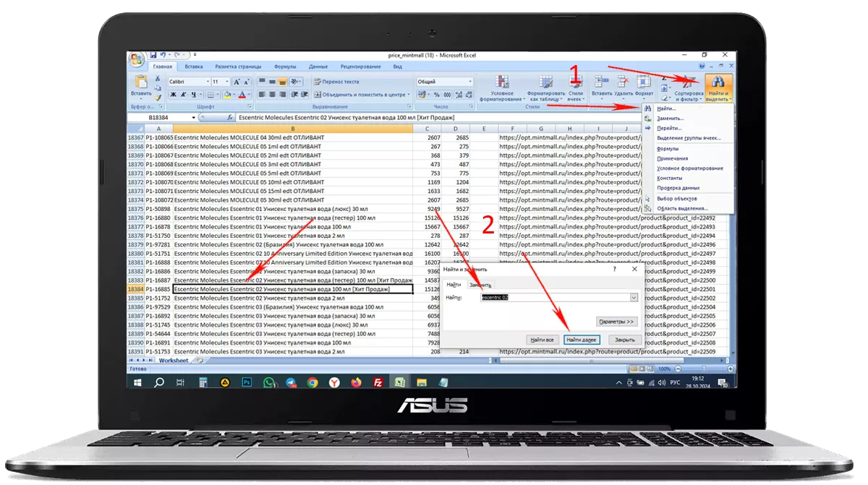Open Условное форматирование in the ribbon
The image size is (868, 485).
[x=502, y=88]
